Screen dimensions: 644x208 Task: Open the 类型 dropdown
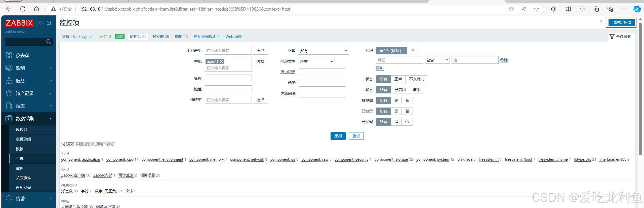point(324,51)
